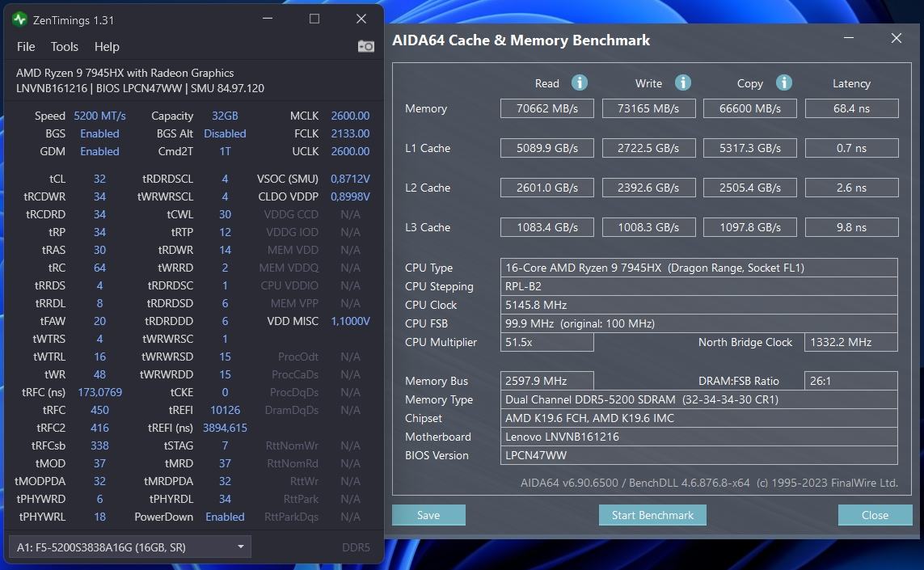
Task: Click the CPU Type field showing Ryzen 9 7945HX
Action: (x=699, y=268)
